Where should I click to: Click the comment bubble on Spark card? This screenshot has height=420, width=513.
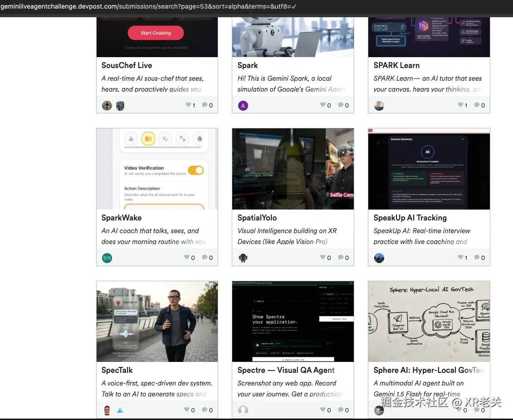tap(341, 105)
